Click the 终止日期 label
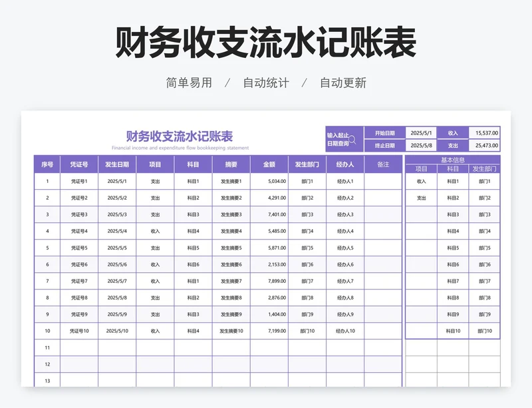 [x=385, y=145]
